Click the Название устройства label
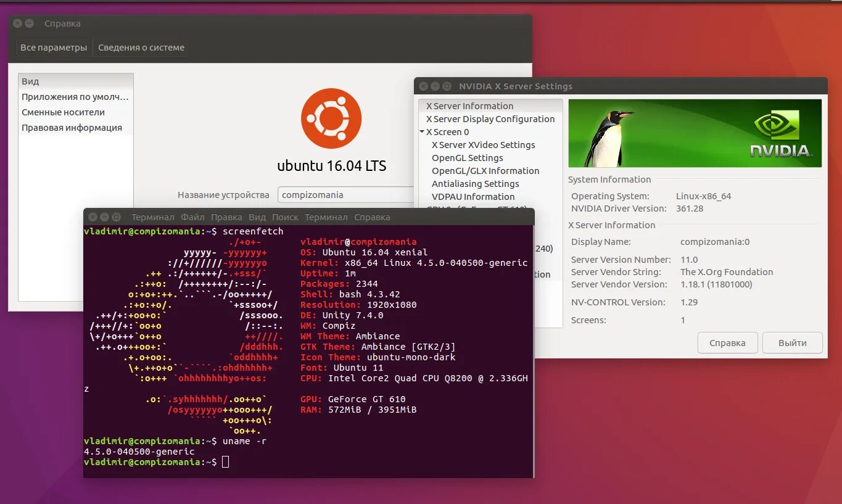 click(x=223, y=195)
